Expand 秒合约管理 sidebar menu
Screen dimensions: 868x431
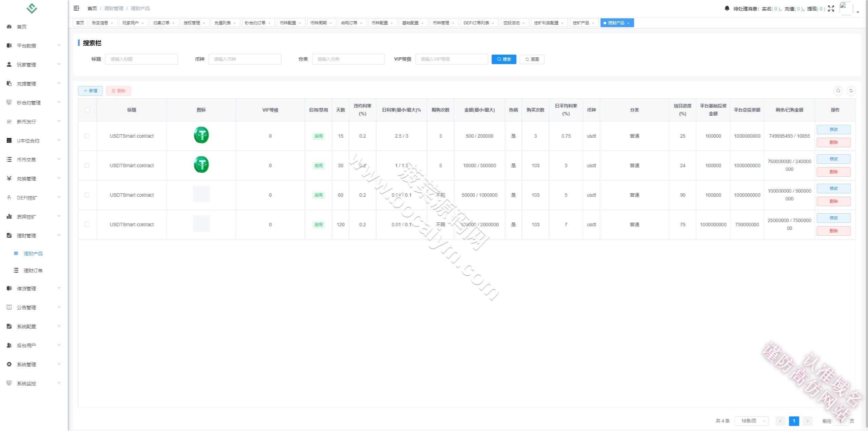point(34,103)
